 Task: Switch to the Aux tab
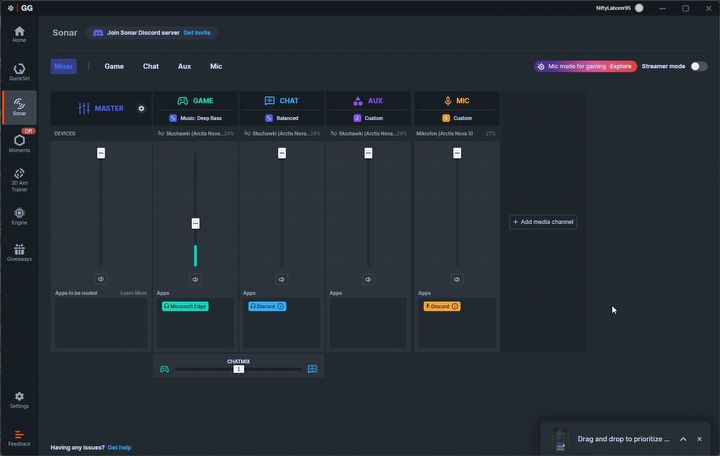pyautogui.click(x=184, y=66)
